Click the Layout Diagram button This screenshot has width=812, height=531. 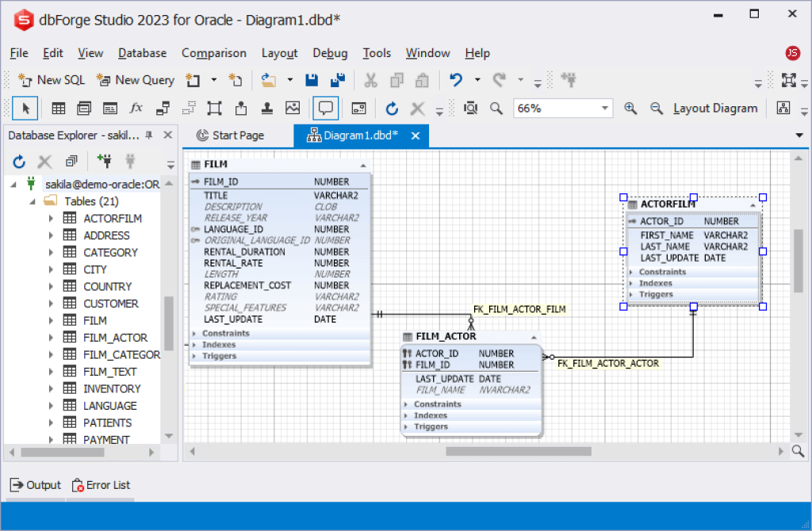[714, 108]
